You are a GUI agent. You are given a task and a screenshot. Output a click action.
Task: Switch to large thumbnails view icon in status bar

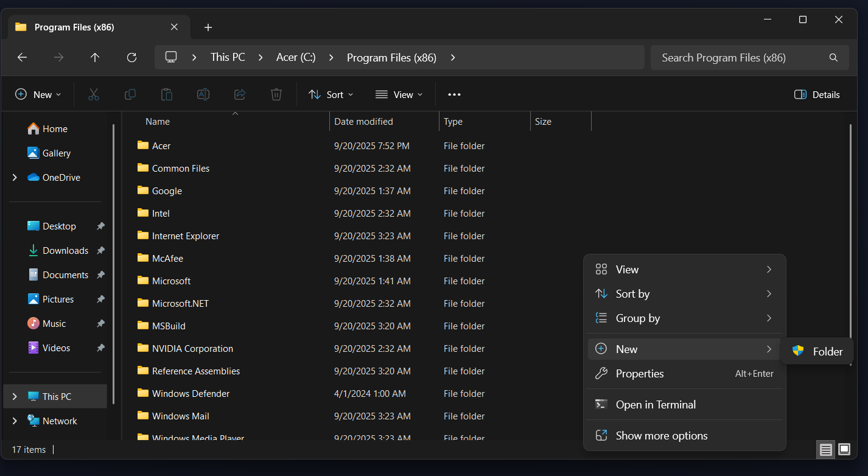coord(844,450)
